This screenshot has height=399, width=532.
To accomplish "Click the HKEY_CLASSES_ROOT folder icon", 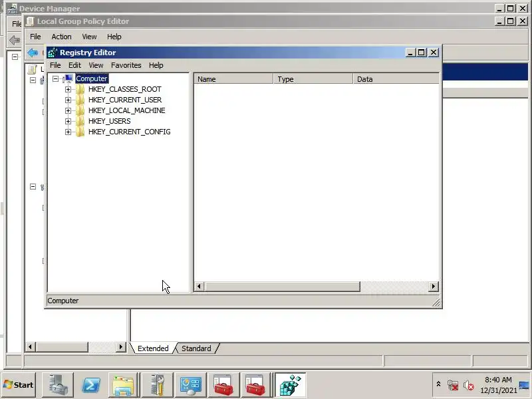I will point(80,89).
